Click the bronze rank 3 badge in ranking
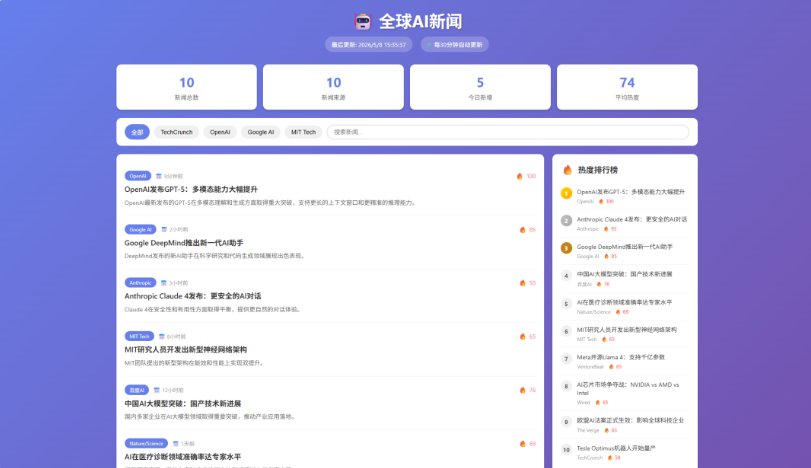 pyautogui.click(x=566, y=248)
